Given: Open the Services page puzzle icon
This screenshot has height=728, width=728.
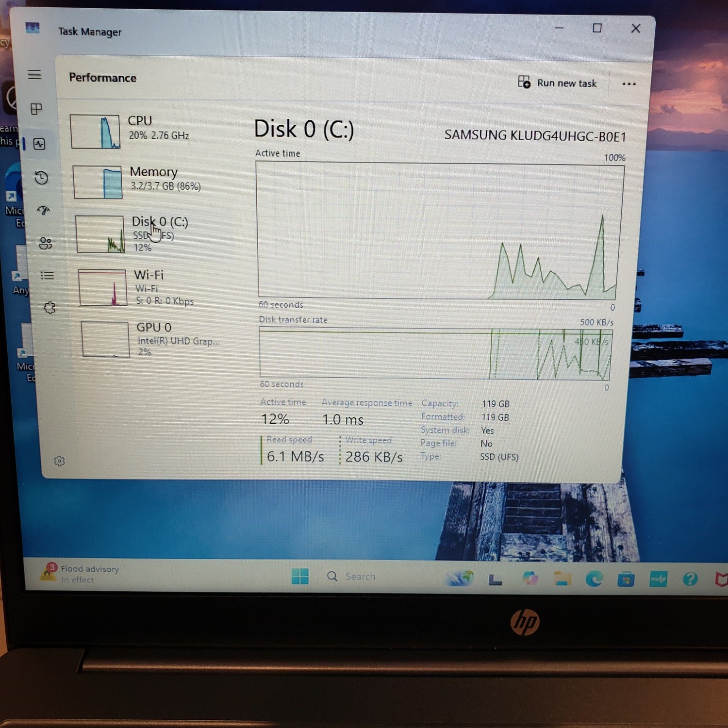Looking at the screenshot, I should click(x=50, y=308).
